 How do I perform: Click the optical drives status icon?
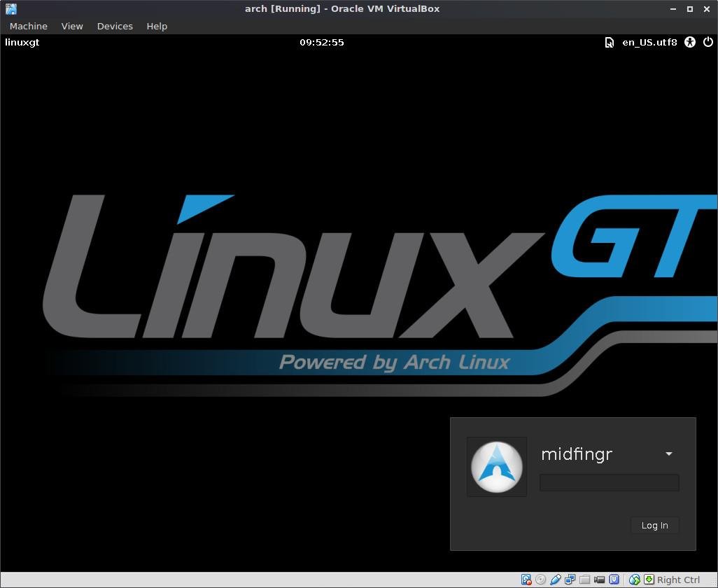[541, 580]
